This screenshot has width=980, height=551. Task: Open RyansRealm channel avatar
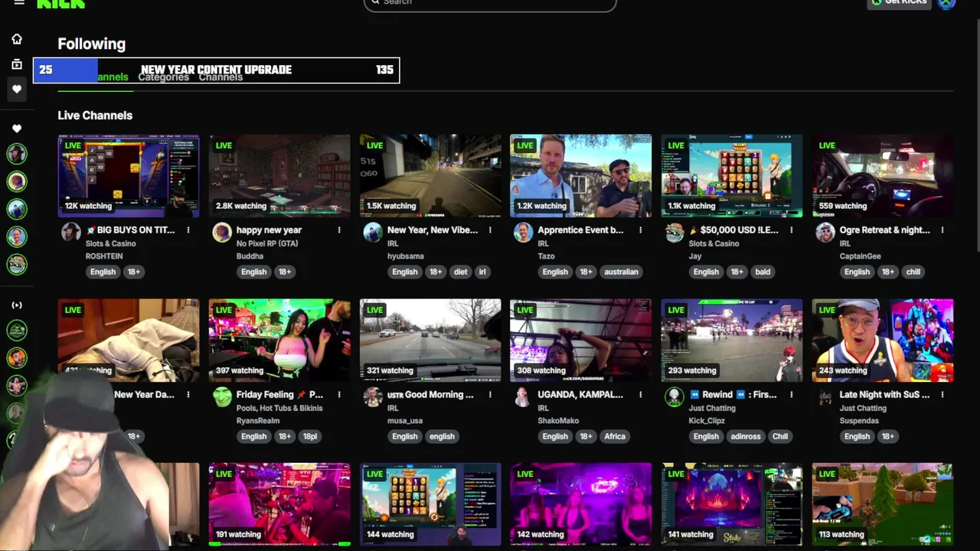point(222,397)
